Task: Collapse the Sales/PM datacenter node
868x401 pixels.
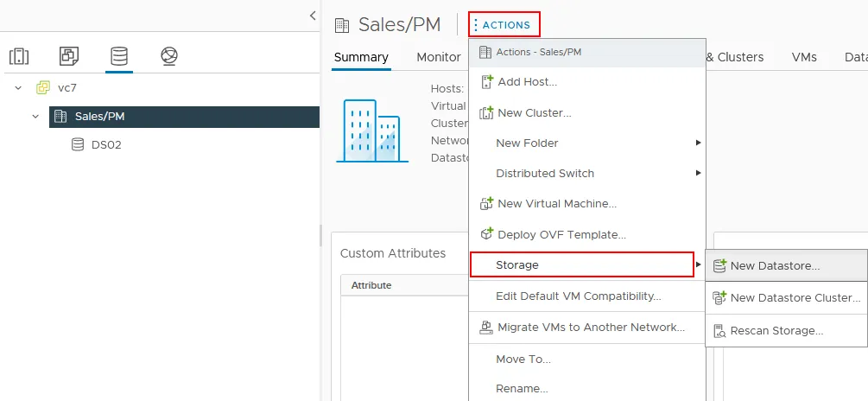Action: click(35, 116)
